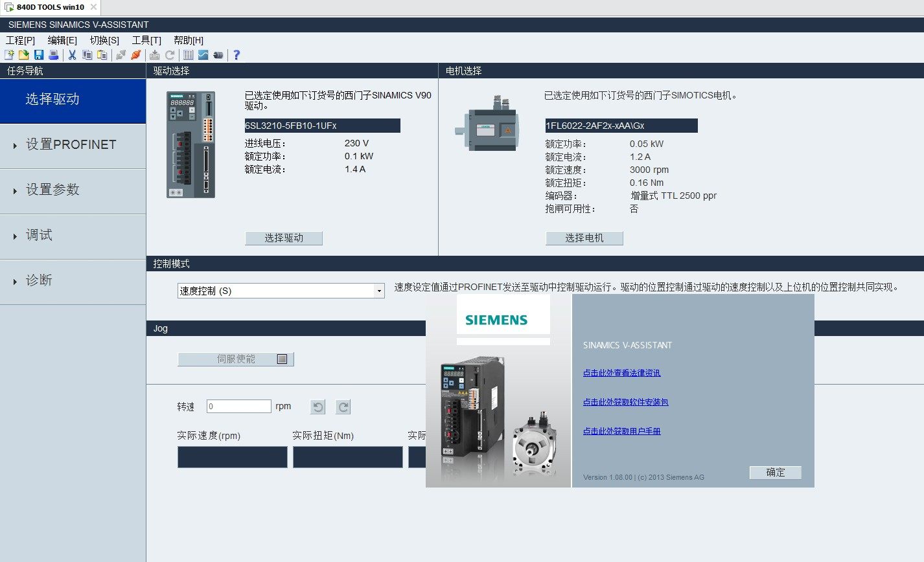Viewport: 924px width, 562px height.
Task: Open the parameter list table icon
Action: (x=189, y=55)
